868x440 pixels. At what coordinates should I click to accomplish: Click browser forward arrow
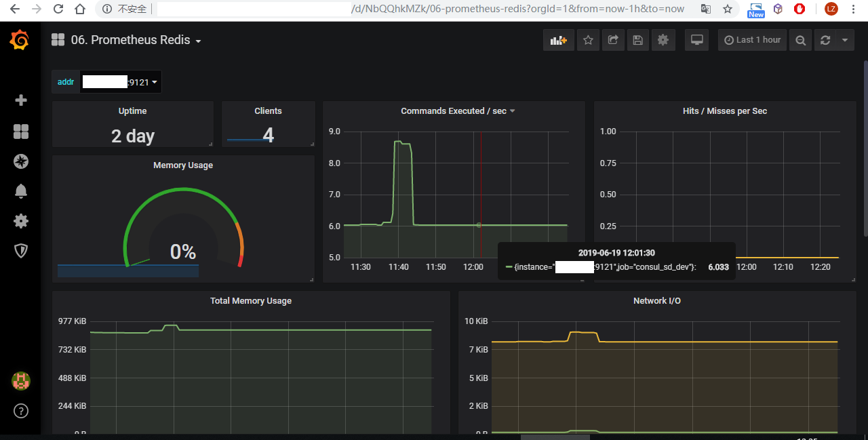[x=37, y=9]
